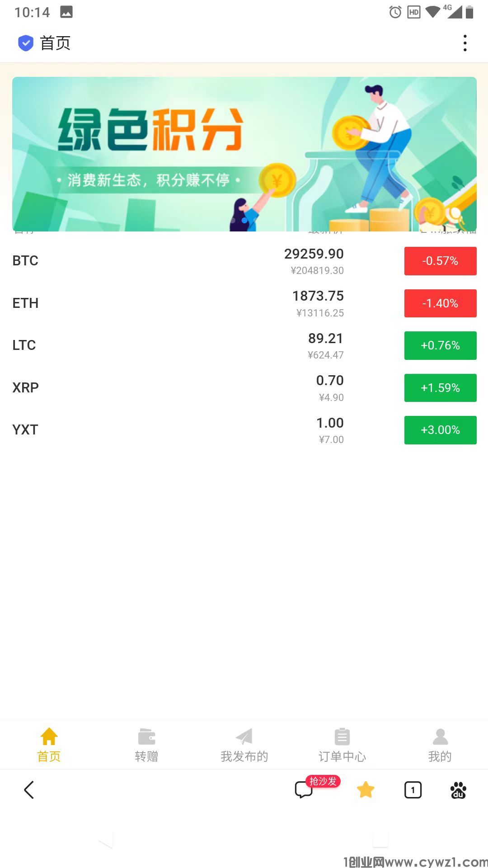The height and width of the screenshot is (868, 488).
Task: Tap the blue shield verification icon
Action: [26, 43]
